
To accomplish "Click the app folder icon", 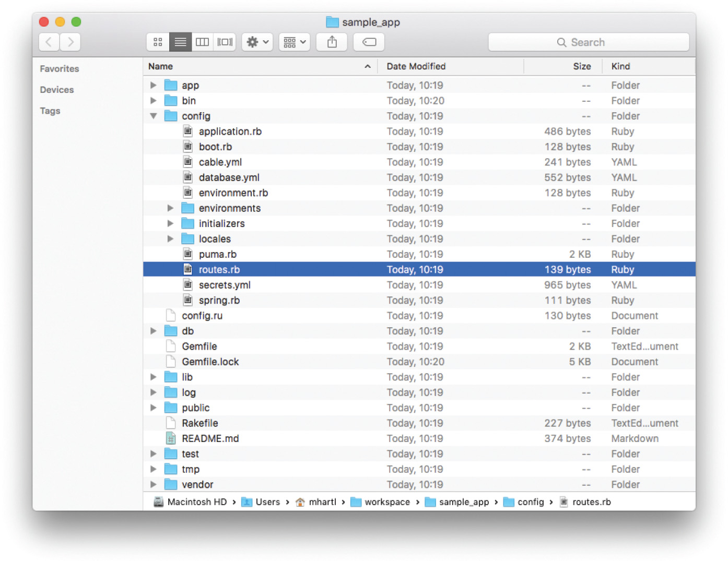I will point(171,85).
